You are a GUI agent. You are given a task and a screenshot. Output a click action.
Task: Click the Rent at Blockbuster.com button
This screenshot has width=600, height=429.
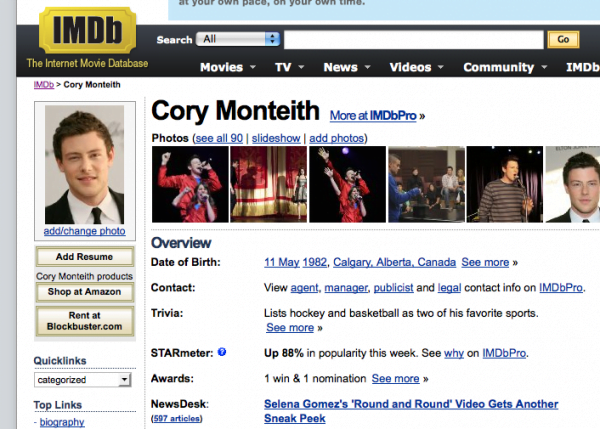point(85,321)
